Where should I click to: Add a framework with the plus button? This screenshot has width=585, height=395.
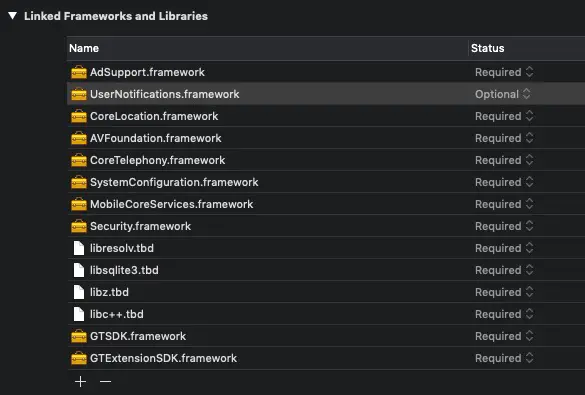pos(80,381)
